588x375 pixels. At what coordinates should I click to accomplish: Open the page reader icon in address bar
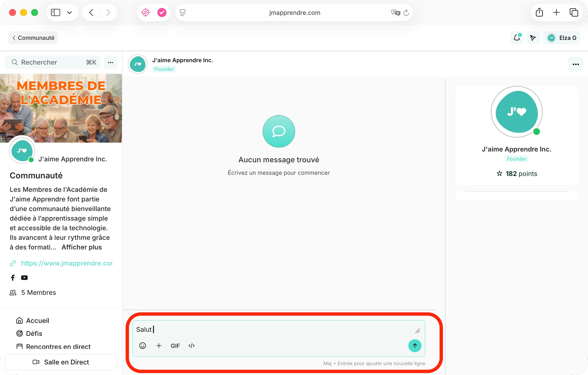coord(183,12)
